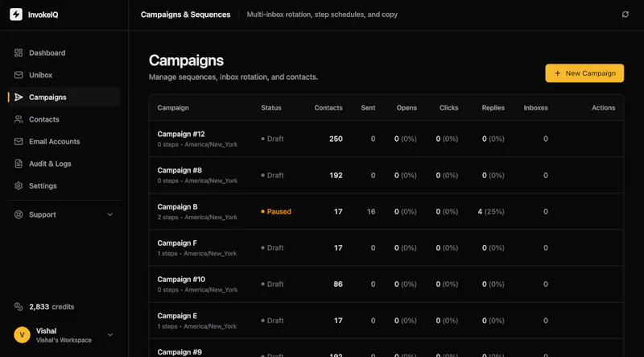Open the Vishal workspace switcher chevron
This screenshot has width=644, height=357.
coord(110,334)
